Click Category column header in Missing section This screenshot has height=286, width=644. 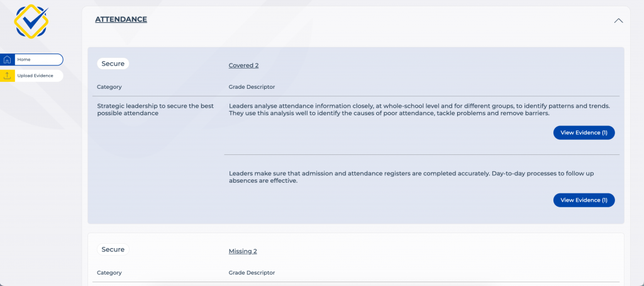(x=109, y=273)
